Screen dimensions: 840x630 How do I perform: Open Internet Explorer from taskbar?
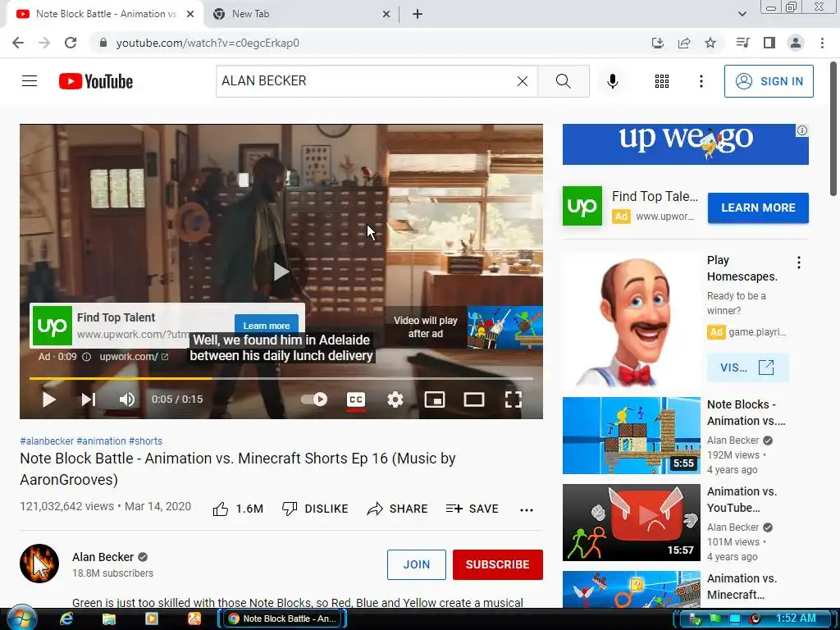[x=66, y=619]
